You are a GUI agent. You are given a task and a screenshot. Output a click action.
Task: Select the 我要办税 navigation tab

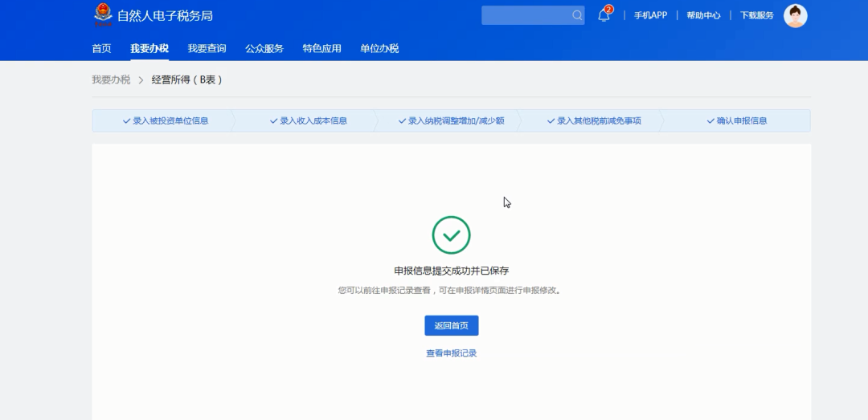pos(149,48)
